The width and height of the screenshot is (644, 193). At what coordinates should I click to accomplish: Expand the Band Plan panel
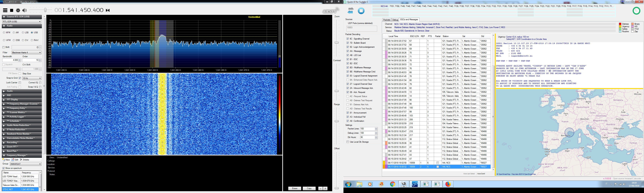click(22, 151)
